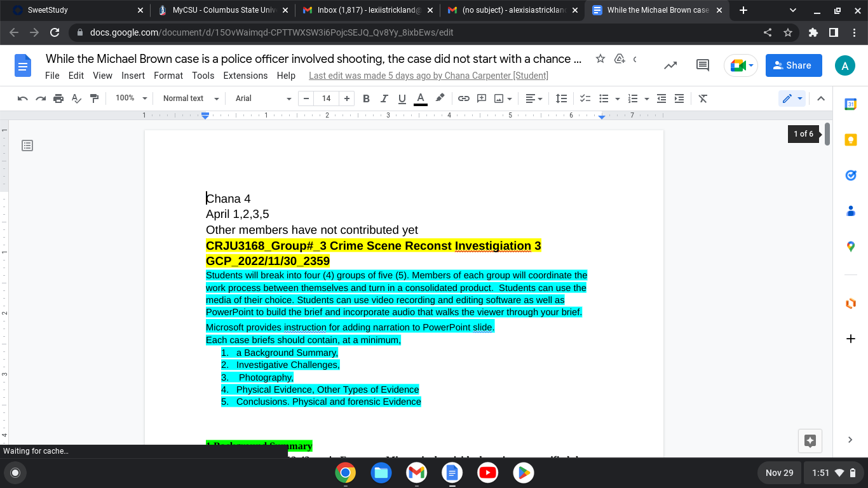The width and height of the screenshot is (868, 488).
Task: Open the Google Docs home icon
Action: tap(23, 65)
